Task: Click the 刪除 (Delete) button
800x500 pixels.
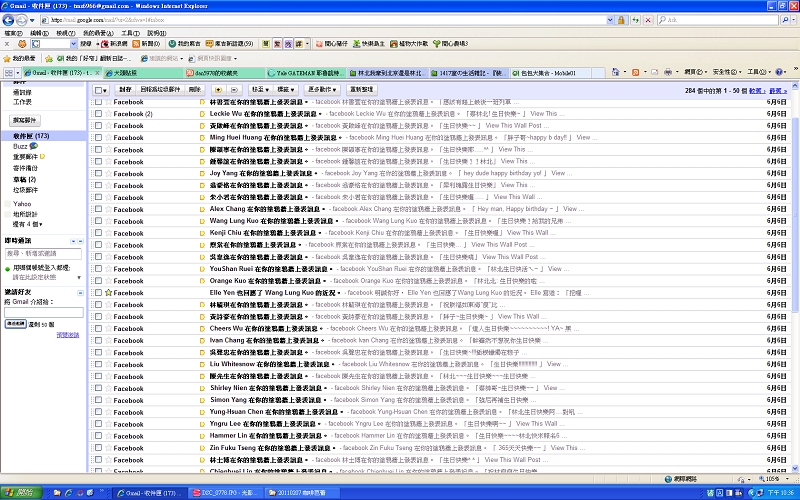Action: pyautogui.click(x=194, y=89)
